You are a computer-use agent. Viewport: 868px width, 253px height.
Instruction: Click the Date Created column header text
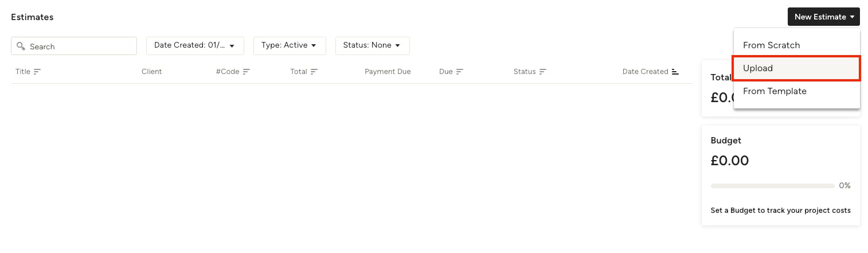(646, 72)
